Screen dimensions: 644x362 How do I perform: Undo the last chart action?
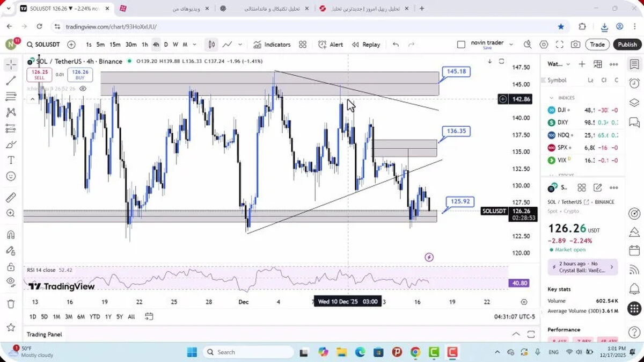coord(396,45)
